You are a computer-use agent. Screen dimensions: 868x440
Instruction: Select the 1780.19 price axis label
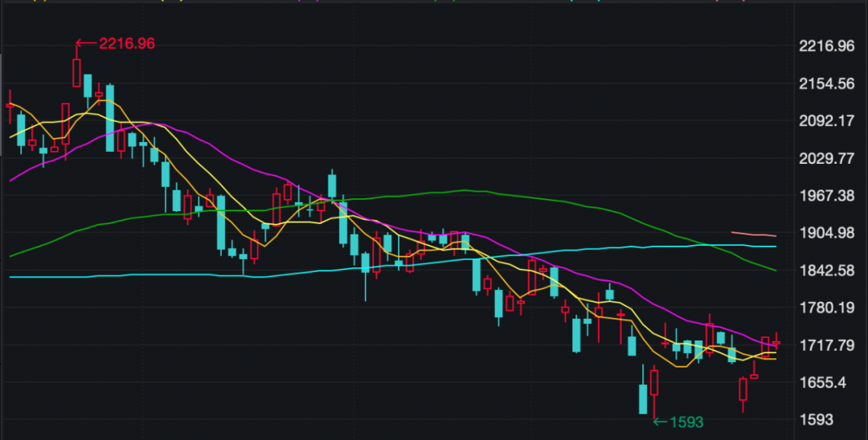[826, 308]
